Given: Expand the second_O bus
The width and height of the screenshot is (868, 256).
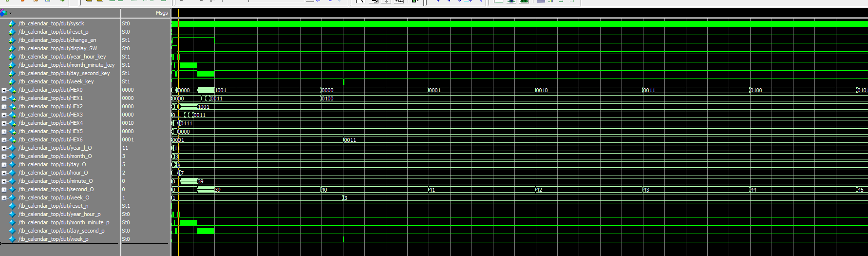Looking at the screenshot, I should [x=4, y=190].
